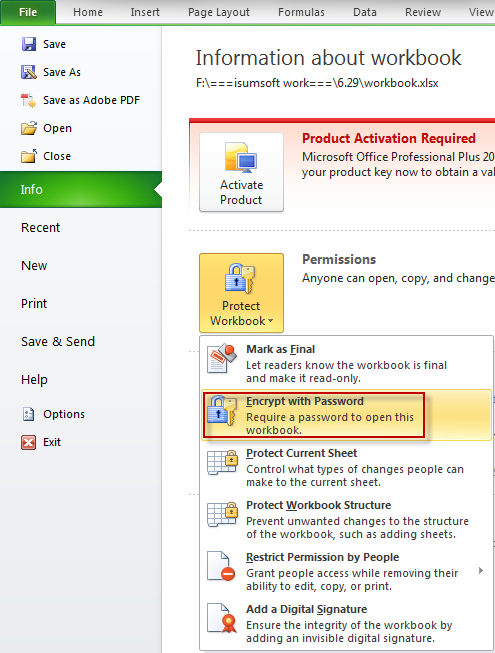Screen dimensions: 495x653
Task: Expand the Protect Workbook dropdown button
Action: [241, 293]
